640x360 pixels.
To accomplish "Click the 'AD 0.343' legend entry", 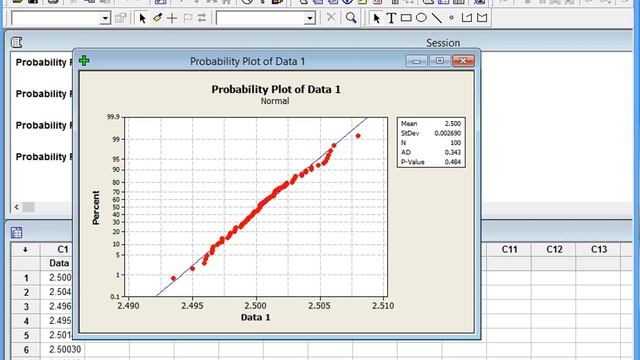I will tap(431, 153).
